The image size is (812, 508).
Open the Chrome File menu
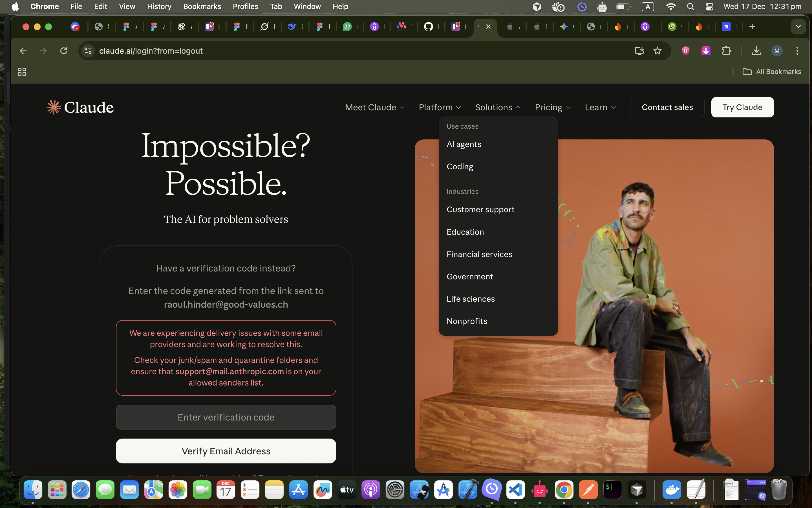[76, 6]
